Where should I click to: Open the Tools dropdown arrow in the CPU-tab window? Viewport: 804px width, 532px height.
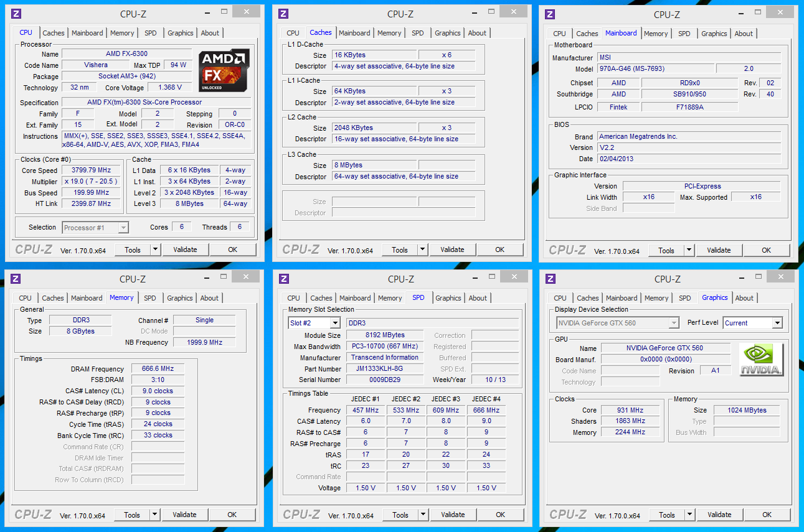click(154, 250)
